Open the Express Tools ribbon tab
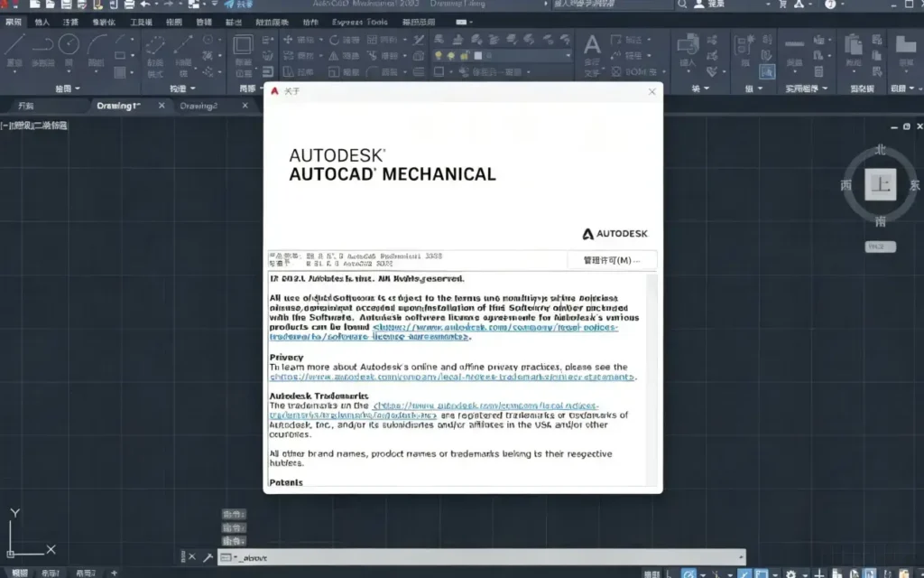This screenshot has width=924, height=578. coord(359,22)
